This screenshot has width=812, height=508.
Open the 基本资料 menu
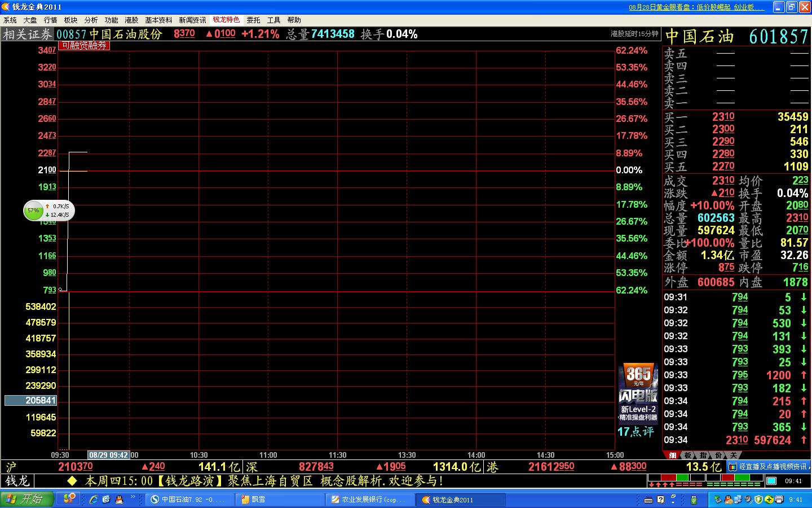coord(159,20)
